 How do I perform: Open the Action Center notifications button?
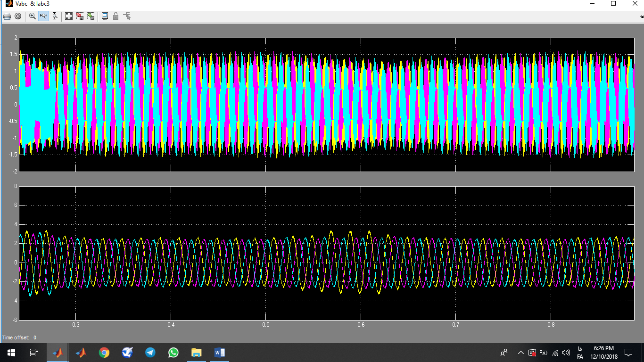click(628, 353)
